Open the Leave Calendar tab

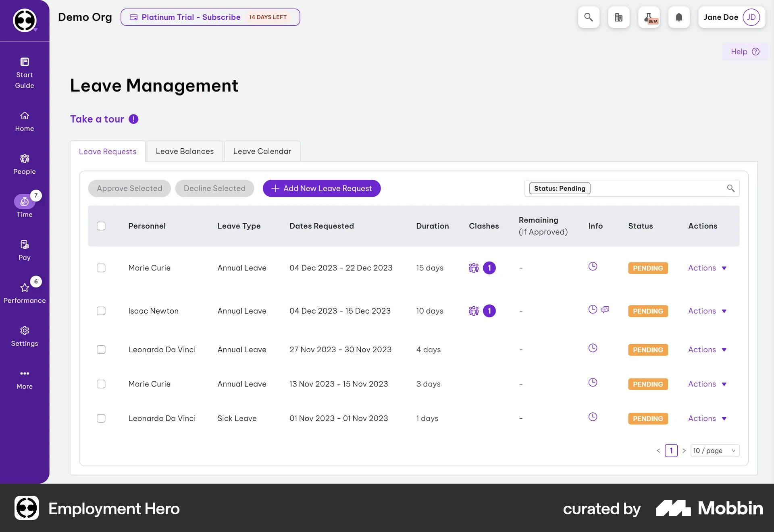click(262, 151)
